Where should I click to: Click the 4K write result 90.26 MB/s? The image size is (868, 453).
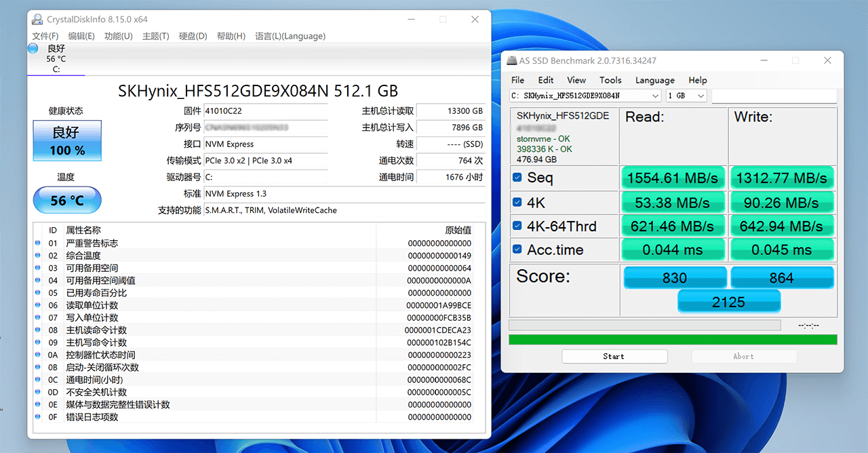(x=782, y=202)
